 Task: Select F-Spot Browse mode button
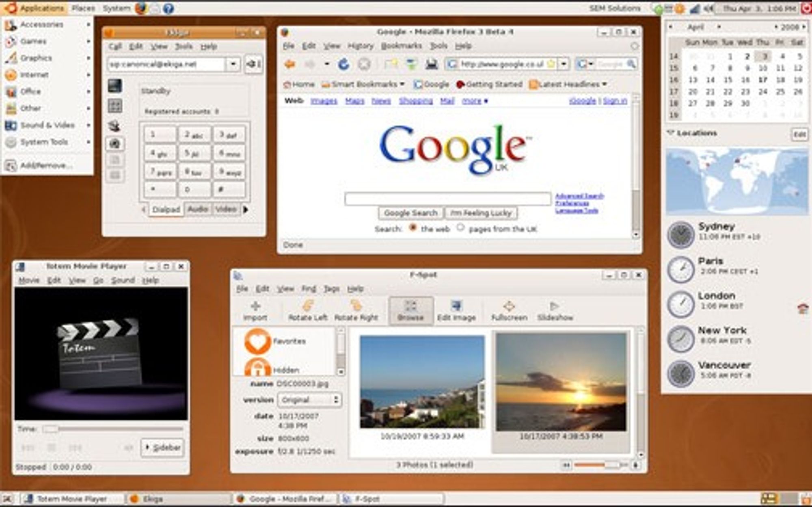coord(411,311)
